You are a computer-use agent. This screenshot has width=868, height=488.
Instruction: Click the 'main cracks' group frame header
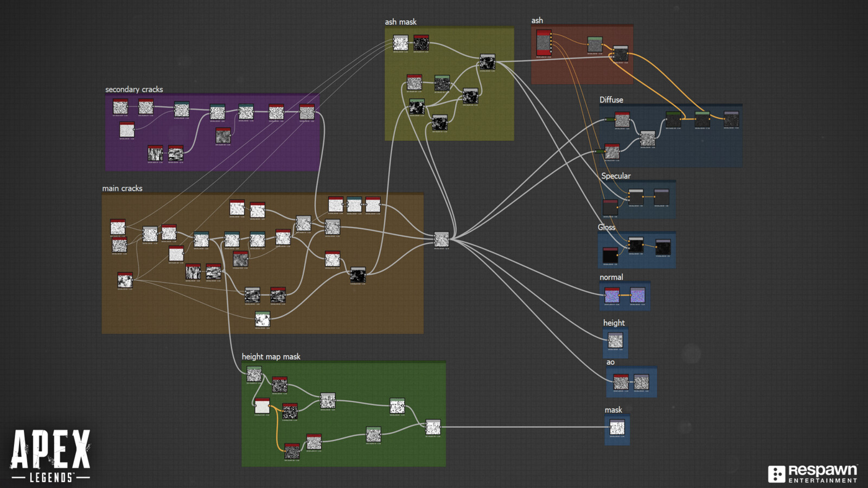(x=122, y=189)
